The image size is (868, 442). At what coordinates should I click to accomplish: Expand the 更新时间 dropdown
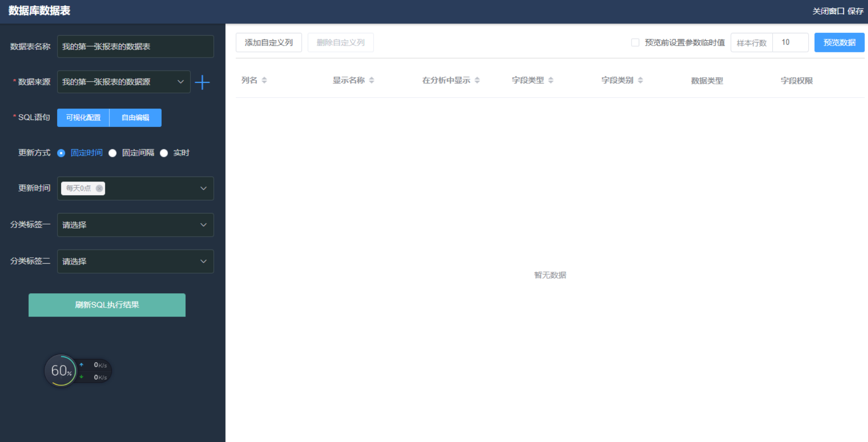tap(135, 188)
